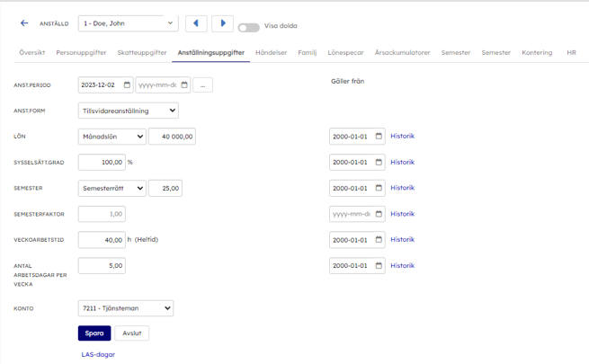Screen dimensions: 589x364
Task: Open calendar icon in Semesterfaktor date field
Action: tap(379, 215)
